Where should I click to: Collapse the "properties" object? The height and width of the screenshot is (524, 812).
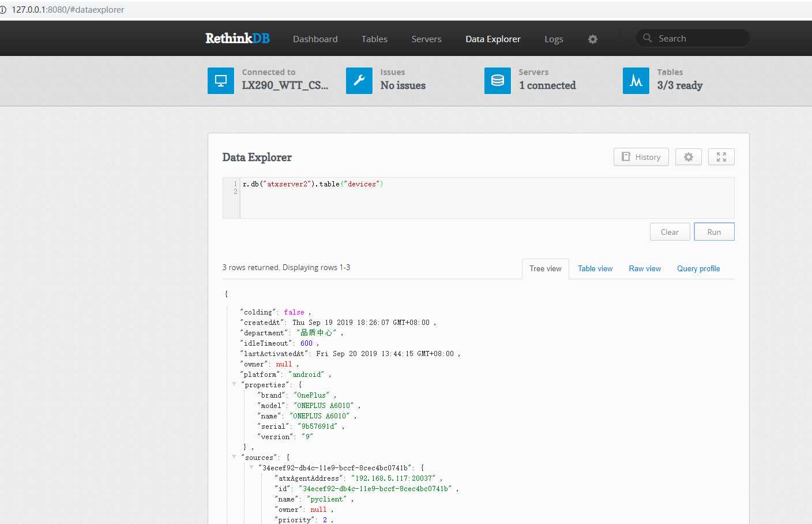(234, 384)
